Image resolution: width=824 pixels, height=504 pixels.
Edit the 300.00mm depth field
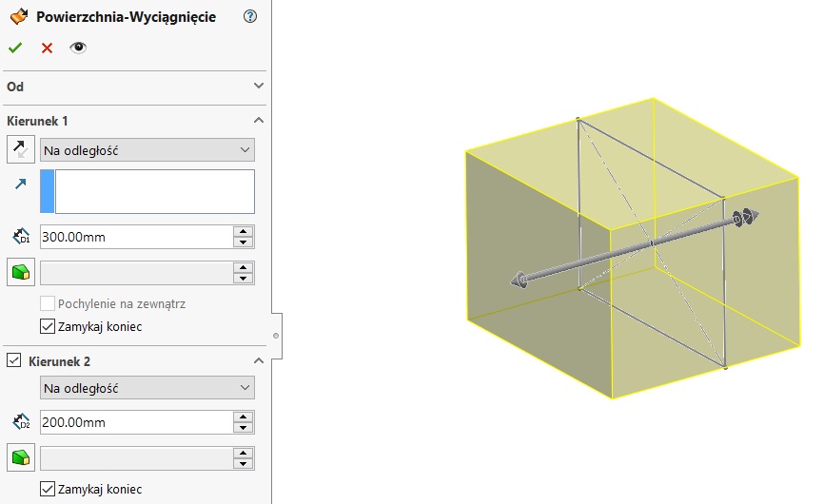137,237
